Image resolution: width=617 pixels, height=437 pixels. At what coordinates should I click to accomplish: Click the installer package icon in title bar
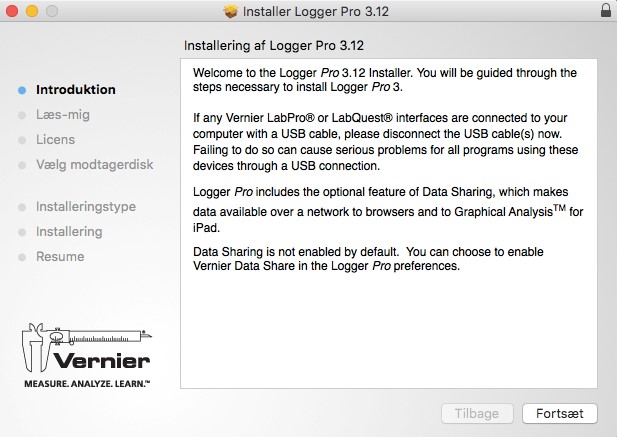point(231,11)
